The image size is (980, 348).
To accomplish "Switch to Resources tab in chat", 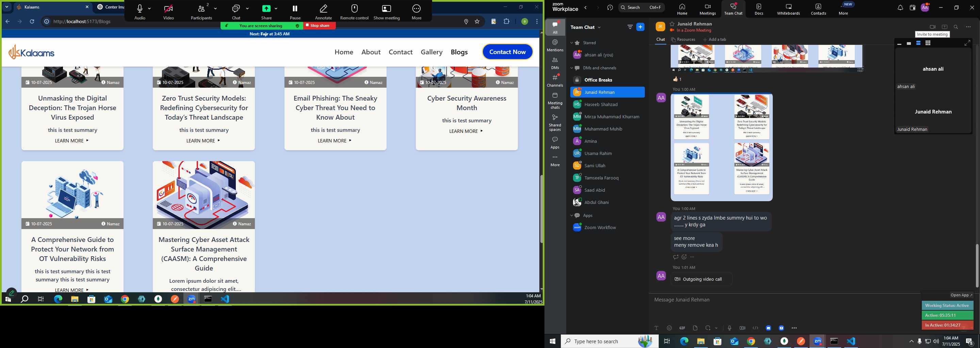I will 683,39.
